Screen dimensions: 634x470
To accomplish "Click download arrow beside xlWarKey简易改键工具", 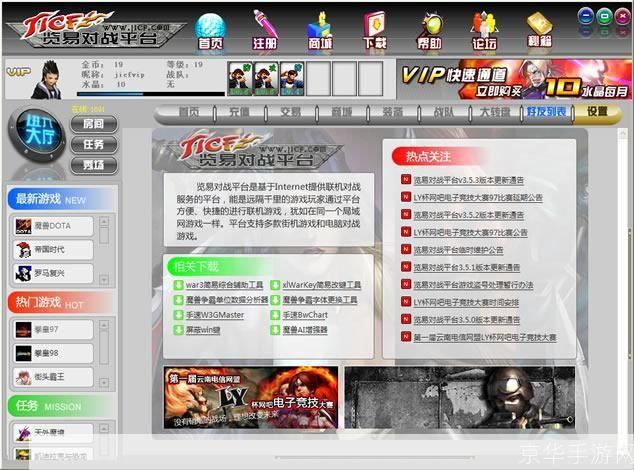I will [275, 285].
